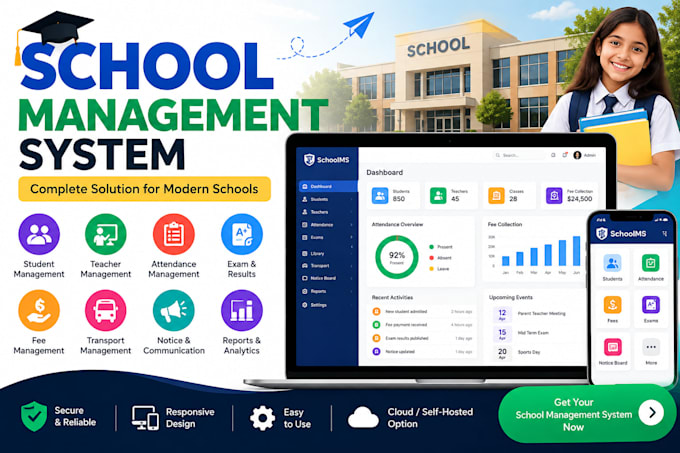Click the Jan bar in Fee Collection chart
The height and width of the screenshot is (453, 680).
(506, 261)
